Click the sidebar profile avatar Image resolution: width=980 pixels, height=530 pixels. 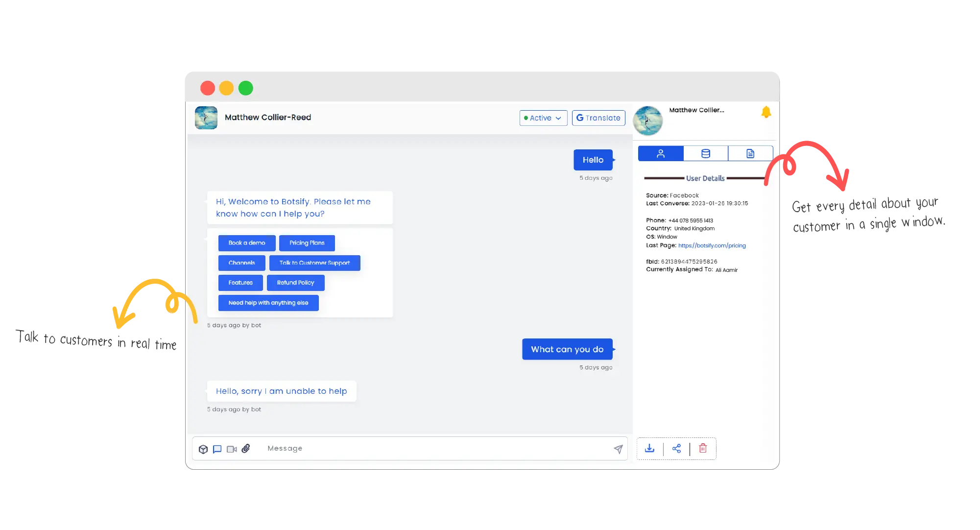[648, 120]
